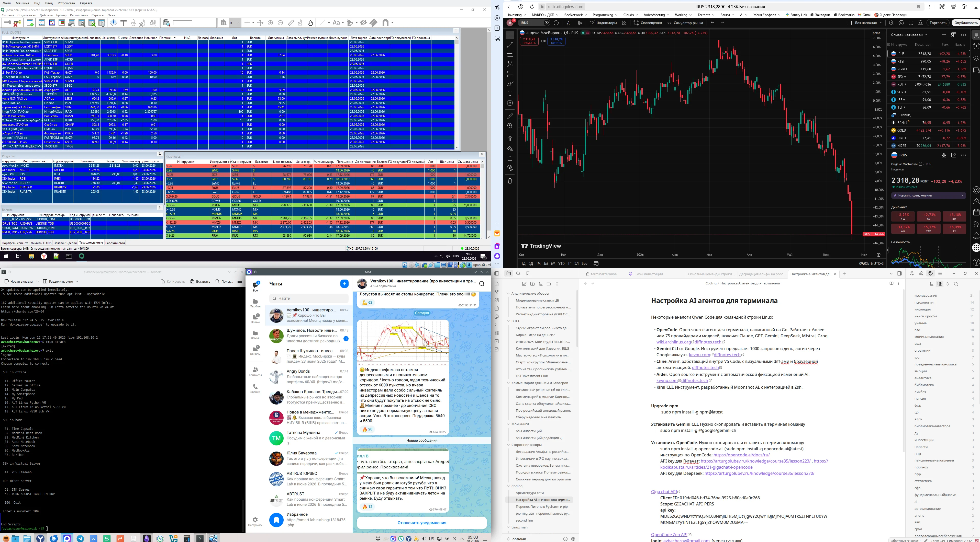Toggle the crossed-out eye visibility icon in QUIK

pos(363,23)
